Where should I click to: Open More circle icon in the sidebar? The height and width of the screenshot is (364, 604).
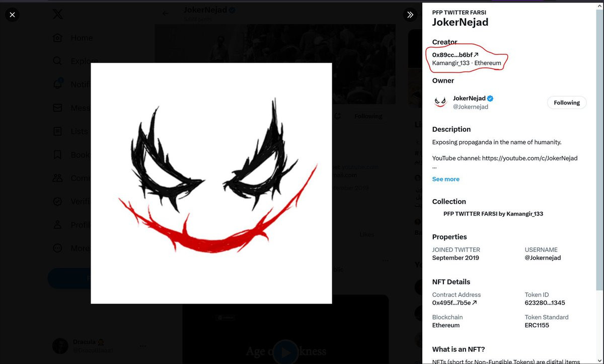pyautogui.click(x=57, y=248)
